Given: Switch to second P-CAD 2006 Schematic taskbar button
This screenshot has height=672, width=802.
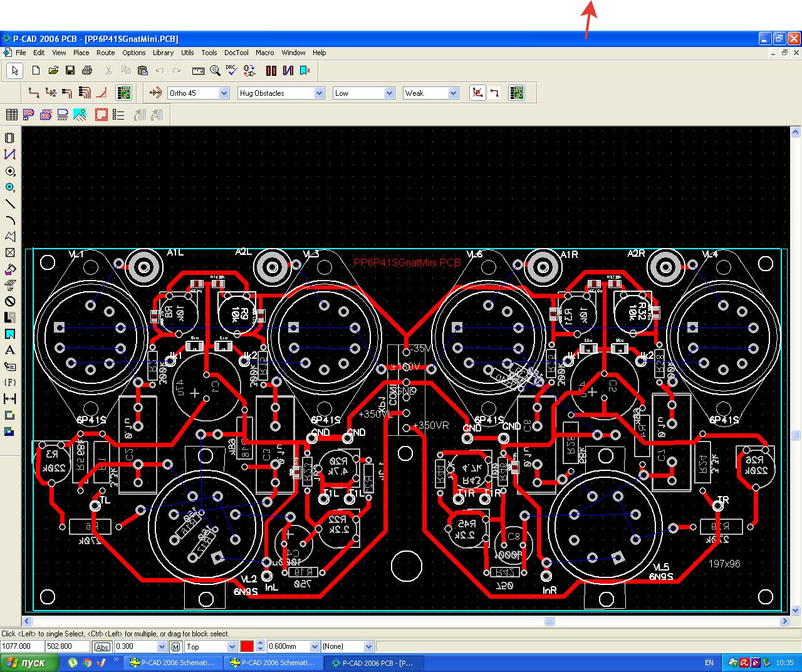Looking at the screenshot, I should coord(273,663).
